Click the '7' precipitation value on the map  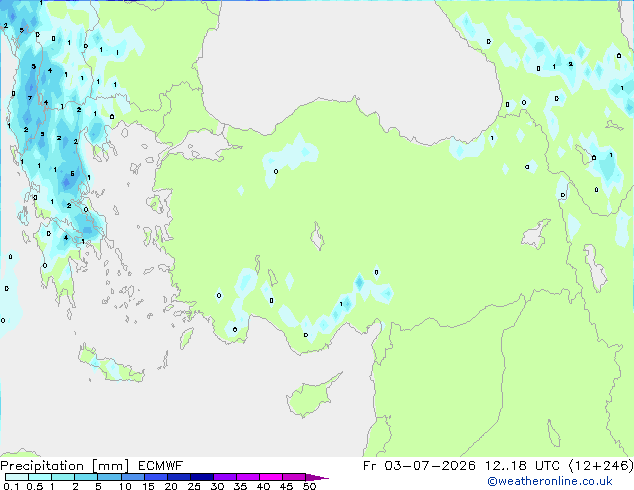click(x=30, y=98)
